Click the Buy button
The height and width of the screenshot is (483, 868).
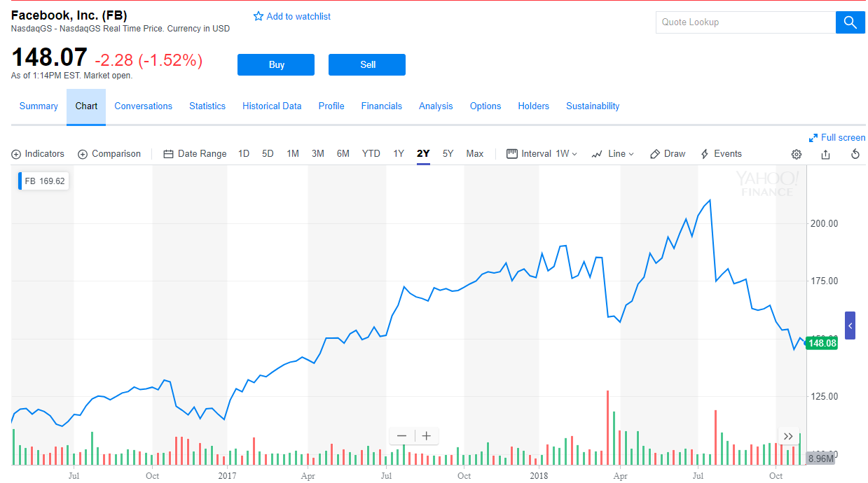[x=275, y=64]
